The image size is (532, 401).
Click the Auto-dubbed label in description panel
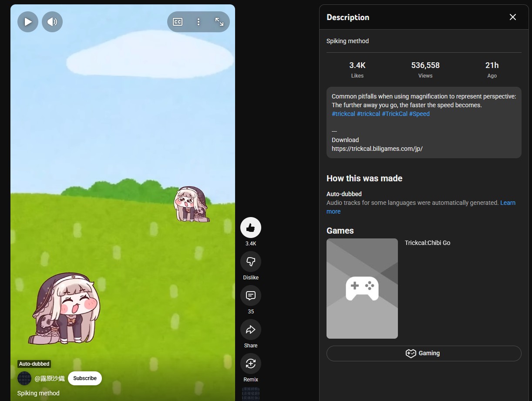coord(344,194)
